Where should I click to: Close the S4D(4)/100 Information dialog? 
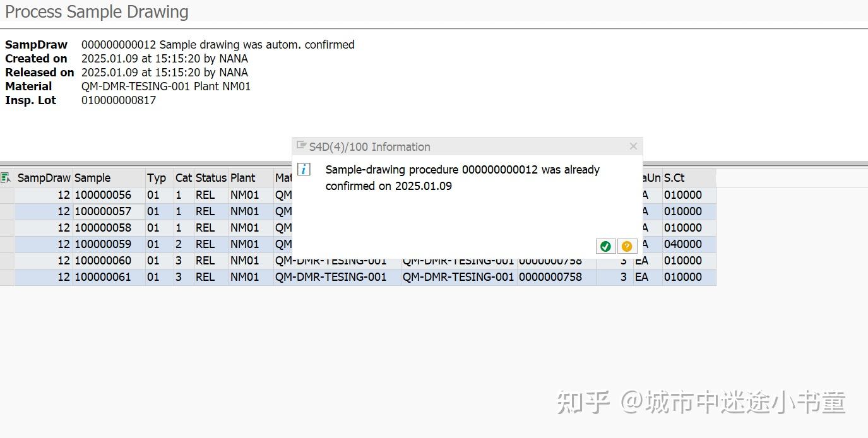(633, 146)
